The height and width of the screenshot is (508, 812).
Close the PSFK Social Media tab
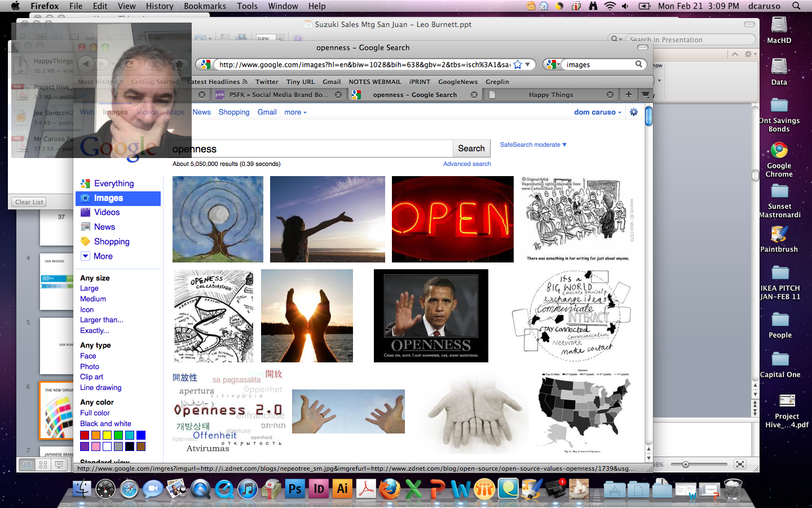point(338,95)
